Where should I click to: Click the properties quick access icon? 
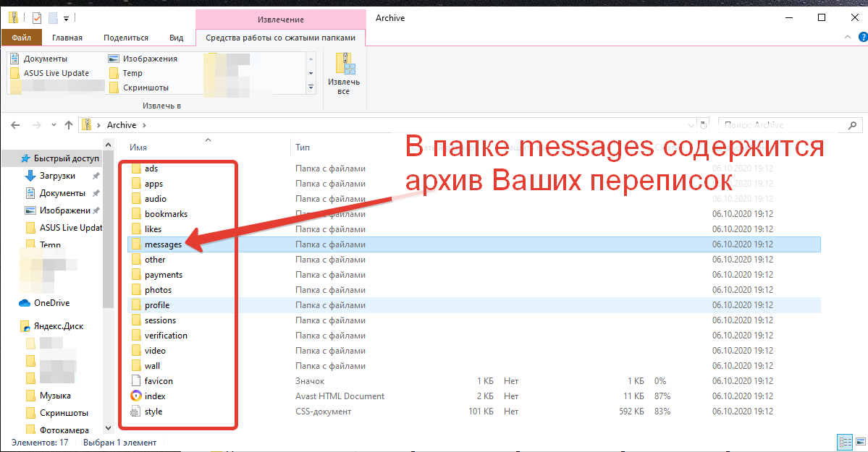36,18
